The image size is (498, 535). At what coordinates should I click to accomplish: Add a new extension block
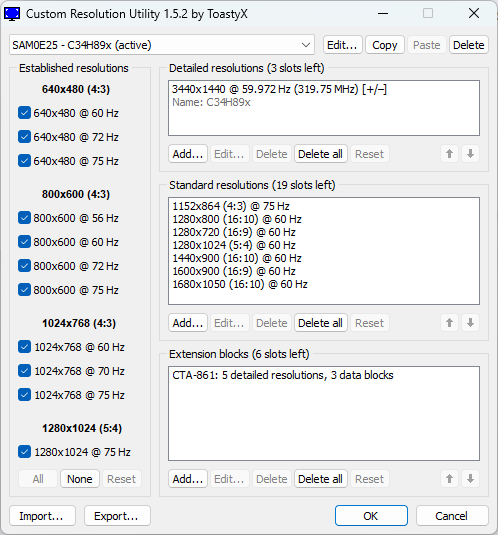(188, 479)
